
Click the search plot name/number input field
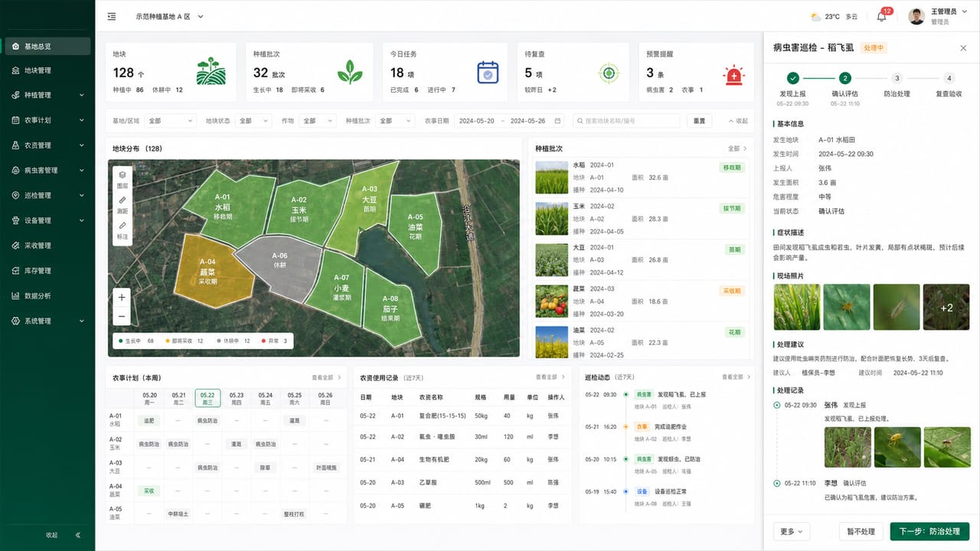pos(626,121)
